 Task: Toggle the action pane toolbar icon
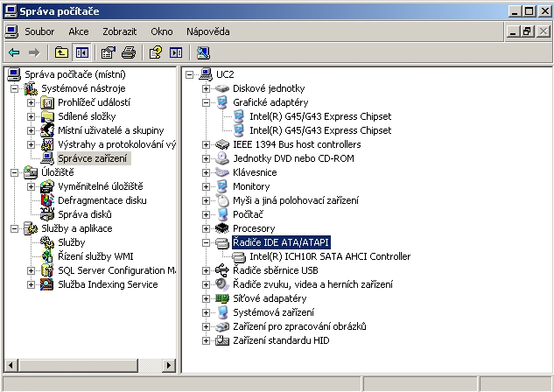pos(176,53)
